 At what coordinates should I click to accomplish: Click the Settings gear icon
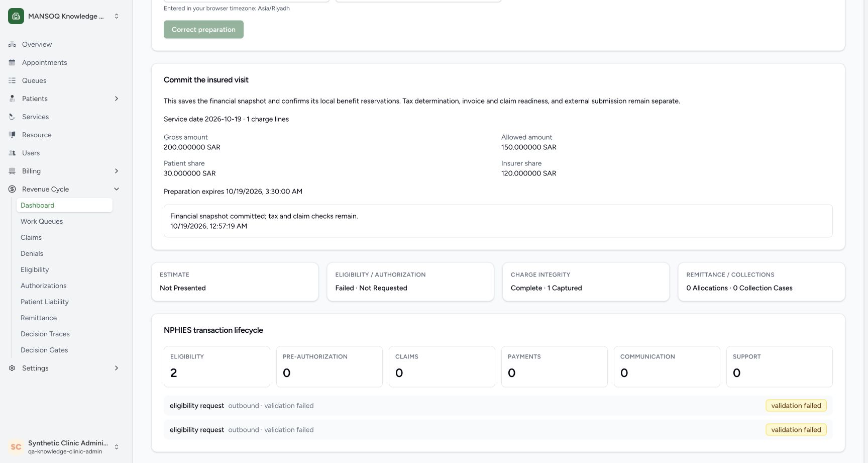(12, 368)
